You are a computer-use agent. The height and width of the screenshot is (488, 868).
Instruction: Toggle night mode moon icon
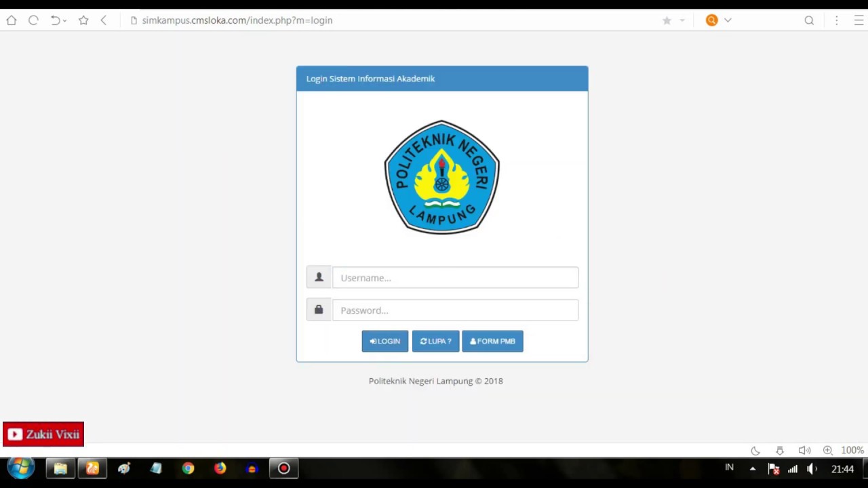coord(755,451)
